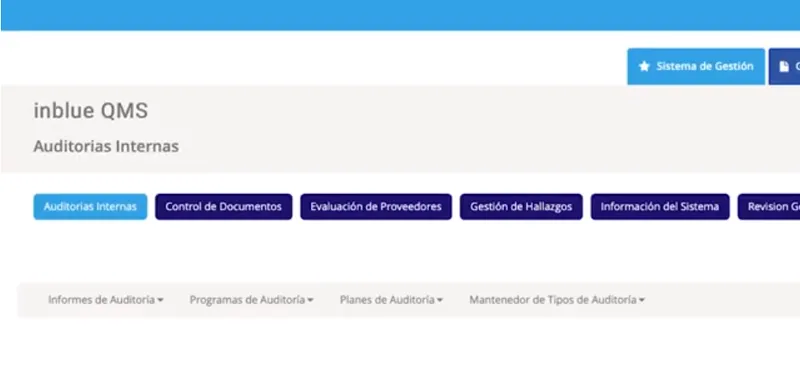Open the Revision module button
Viewport: 800px width, 387px height.
point(769,207)
